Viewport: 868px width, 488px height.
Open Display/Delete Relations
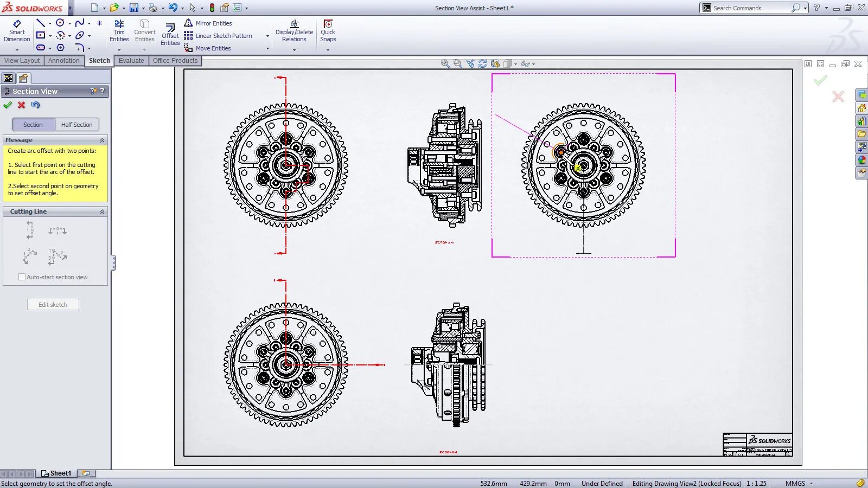pos(293,31)
